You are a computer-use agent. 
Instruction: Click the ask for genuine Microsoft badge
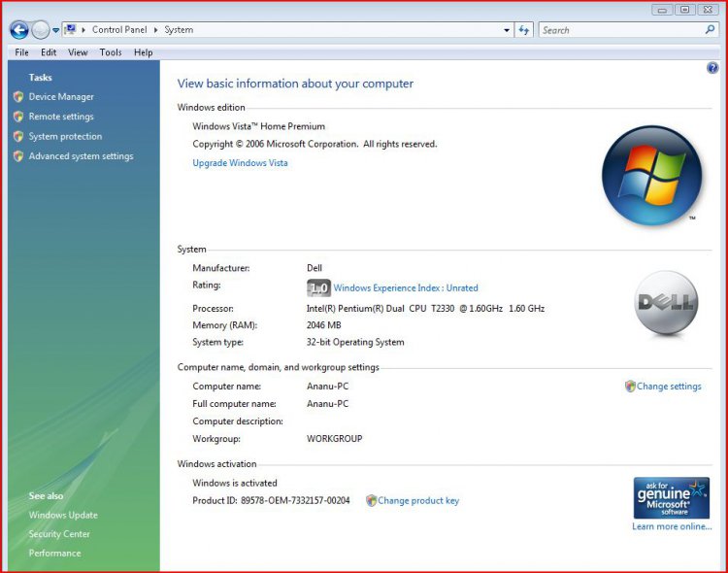(672, 497)
